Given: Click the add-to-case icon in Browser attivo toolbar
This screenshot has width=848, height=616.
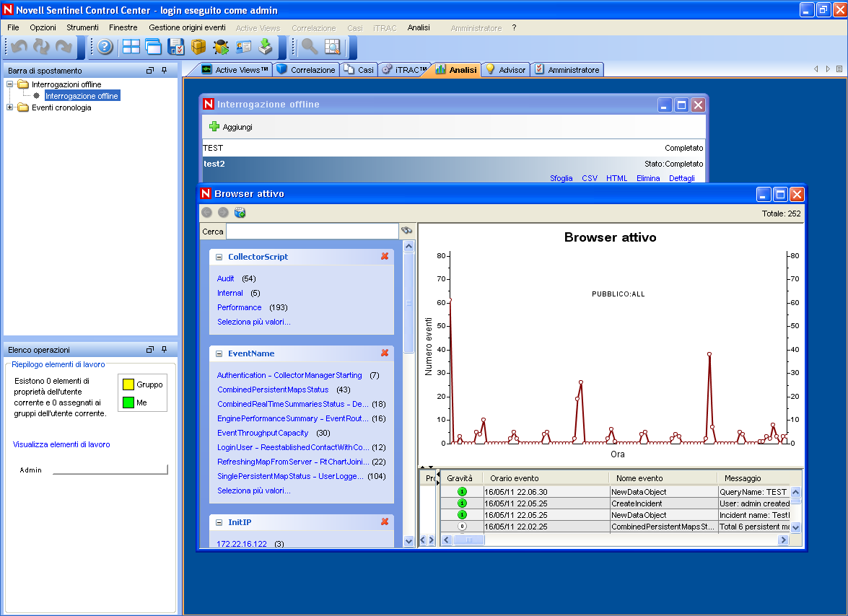Looking at the screenshot, I should (x=240, y=212).
